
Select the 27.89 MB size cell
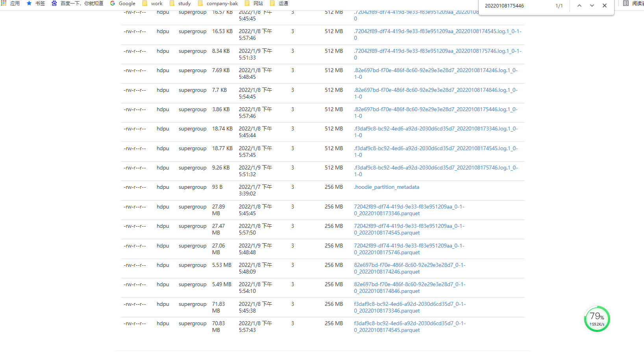point(219,210)
